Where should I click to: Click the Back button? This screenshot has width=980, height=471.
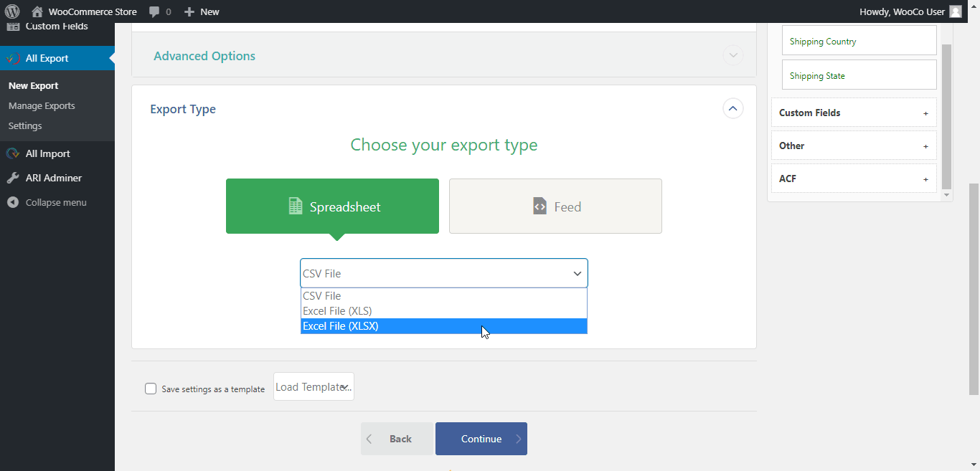(397, 439)
